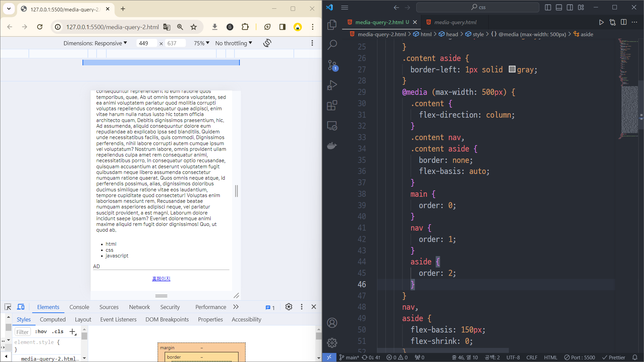Click gray color swatch in CSS code
This screenshot has height=362, width=644.
(x=512, y=69)
